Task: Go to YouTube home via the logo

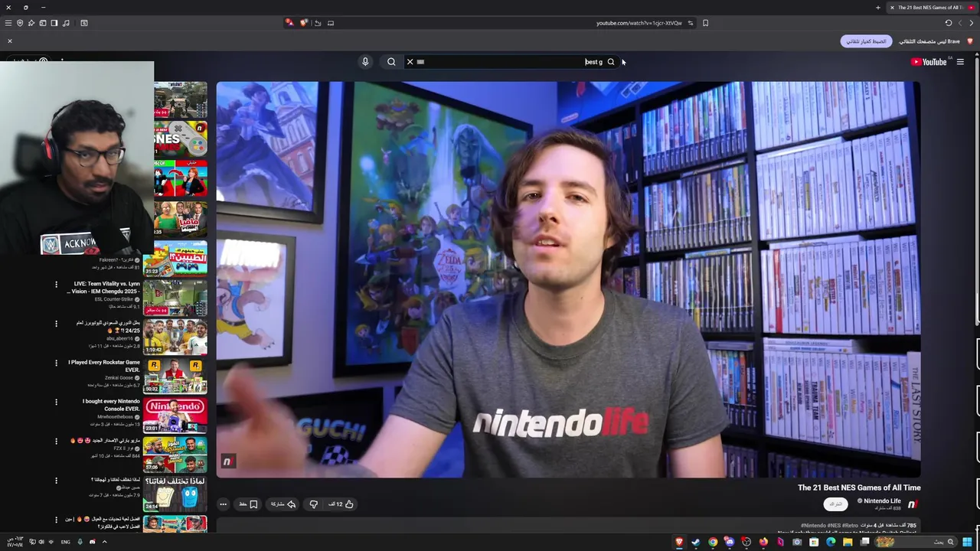Action: click(x=929, y=62)
